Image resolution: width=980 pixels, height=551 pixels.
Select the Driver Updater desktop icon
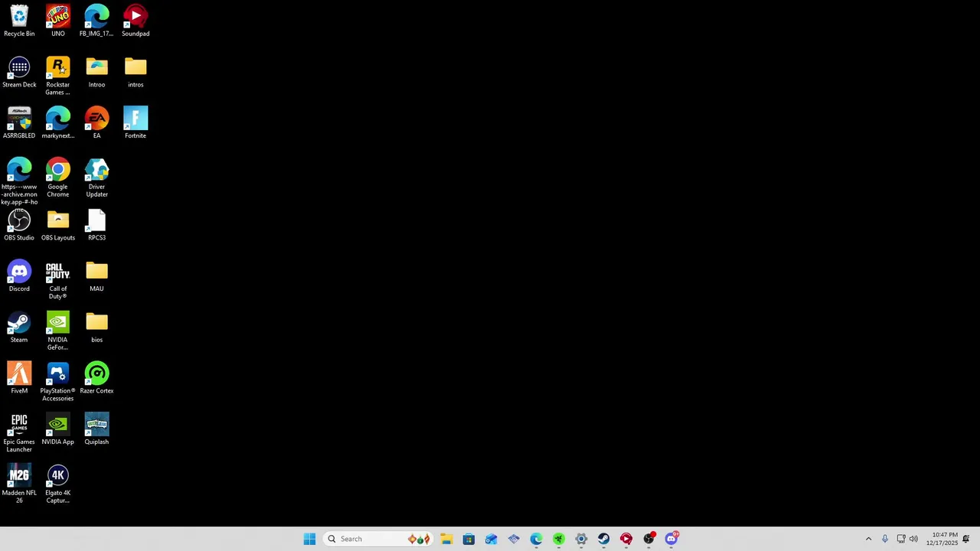96,178
